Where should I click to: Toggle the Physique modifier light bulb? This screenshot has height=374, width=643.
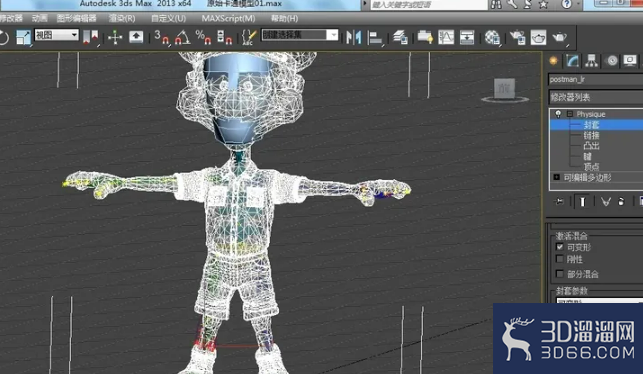tap(558, 114)
